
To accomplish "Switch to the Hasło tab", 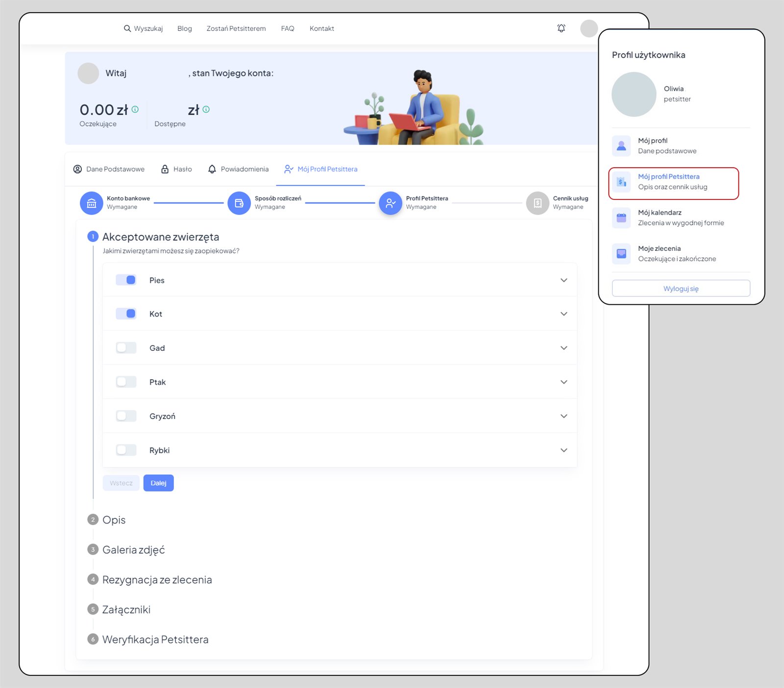I will [x=176, y=169].
